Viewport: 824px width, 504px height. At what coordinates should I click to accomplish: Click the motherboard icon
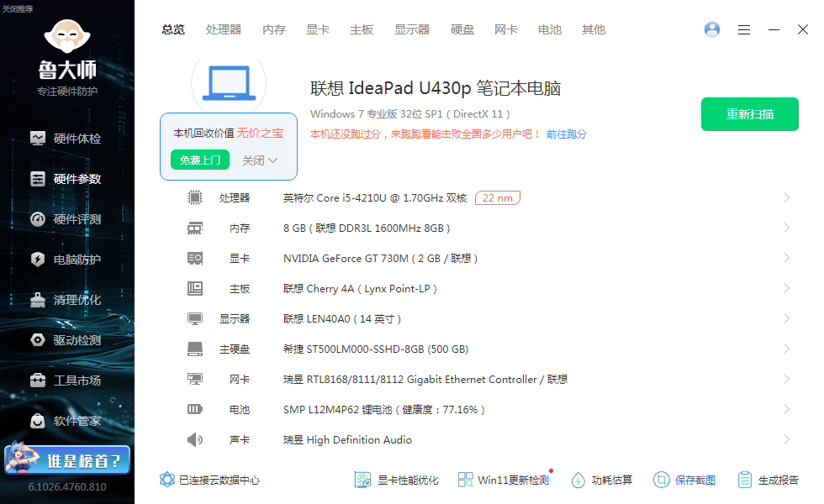click(x=195, y=288)
